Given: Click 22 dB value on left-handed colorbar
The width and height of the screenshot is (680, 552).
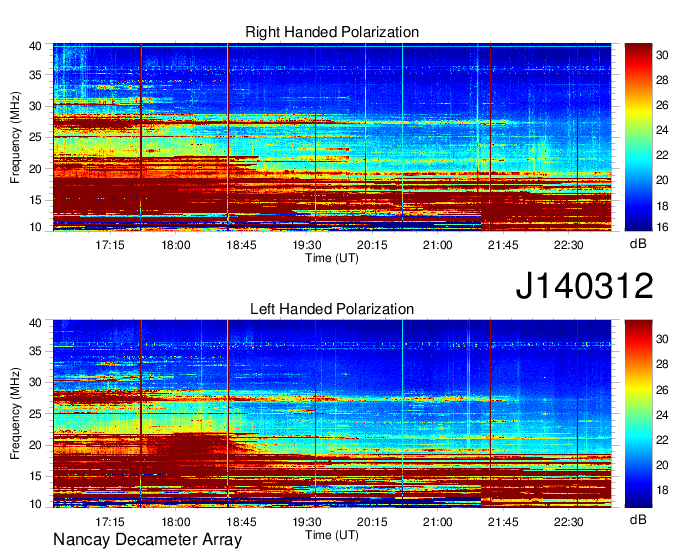Looking at the screenshot, I should coord(662,440).
